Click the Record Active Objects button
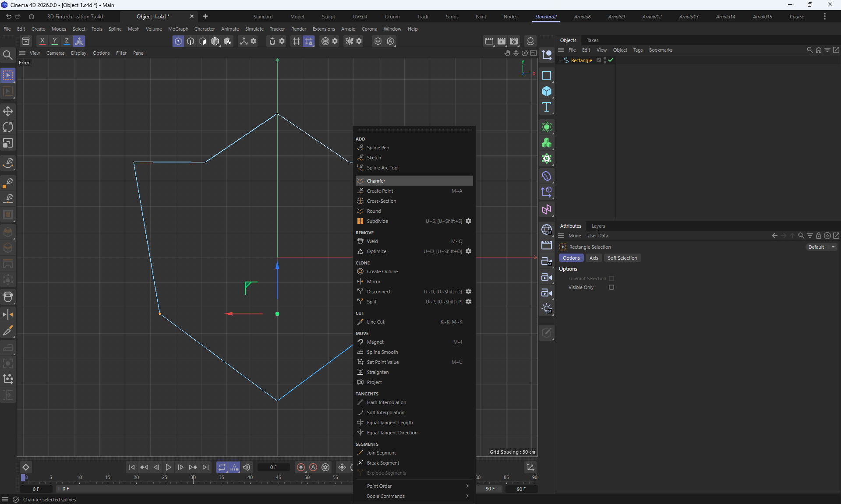Viewport: 841px width, 504px height. 301,467
